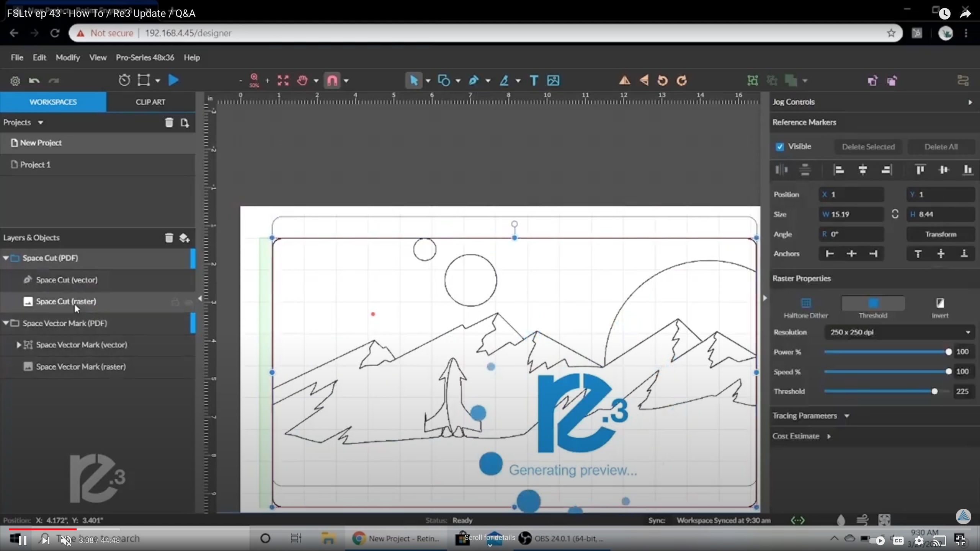Select the Pen tool

(474, 80)
